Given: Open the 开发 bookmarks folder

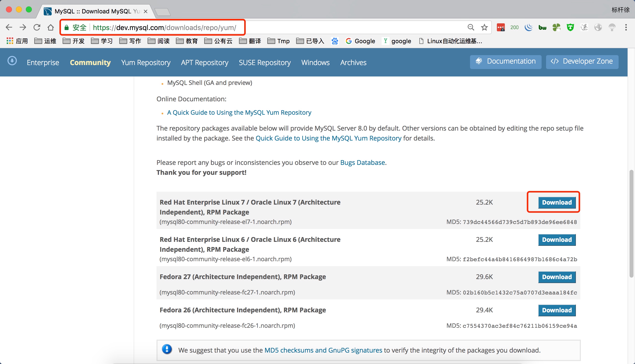Looking at the screenshot, I should 74,41.
